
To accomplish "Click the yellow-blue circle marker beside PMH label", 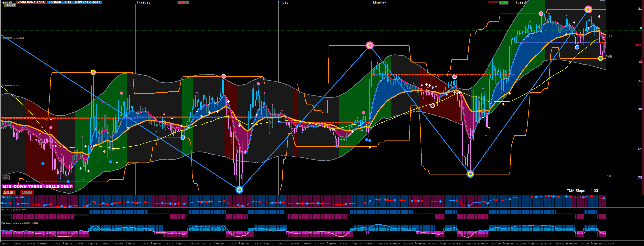I will [601, 58].
